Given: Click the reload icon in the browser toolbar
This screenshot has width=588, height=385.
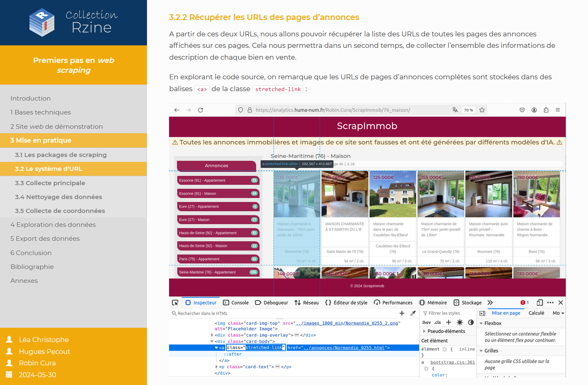Looking at the screenshot, I should coord(200,110).
